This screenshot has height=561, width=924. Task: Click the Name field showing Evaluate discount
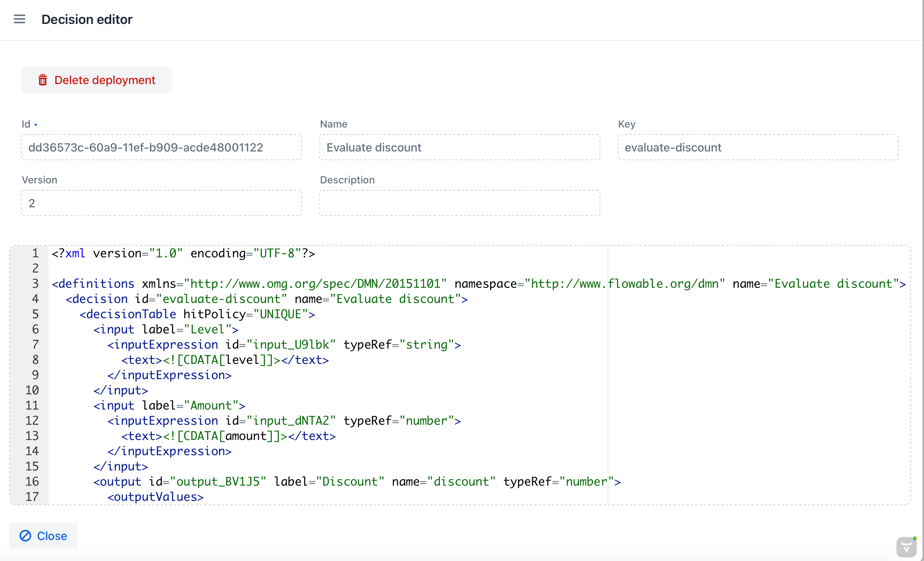click(459, 147)
